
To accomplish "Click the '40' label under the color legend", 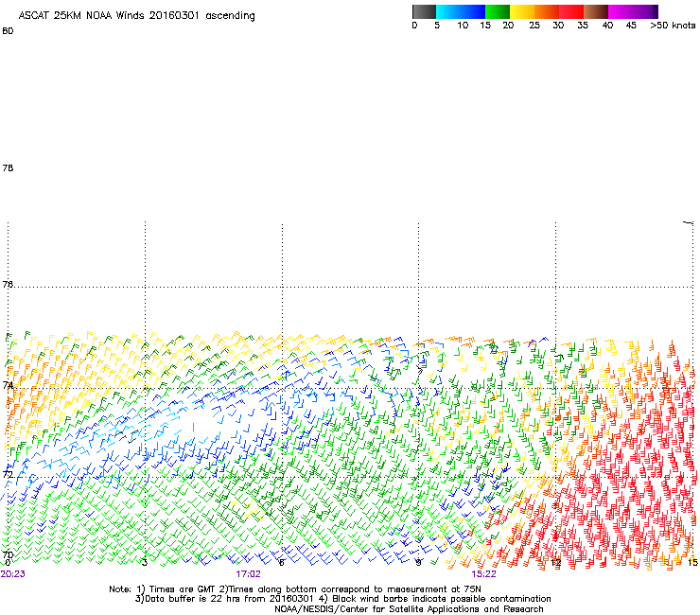I will [x=607, y=26].
